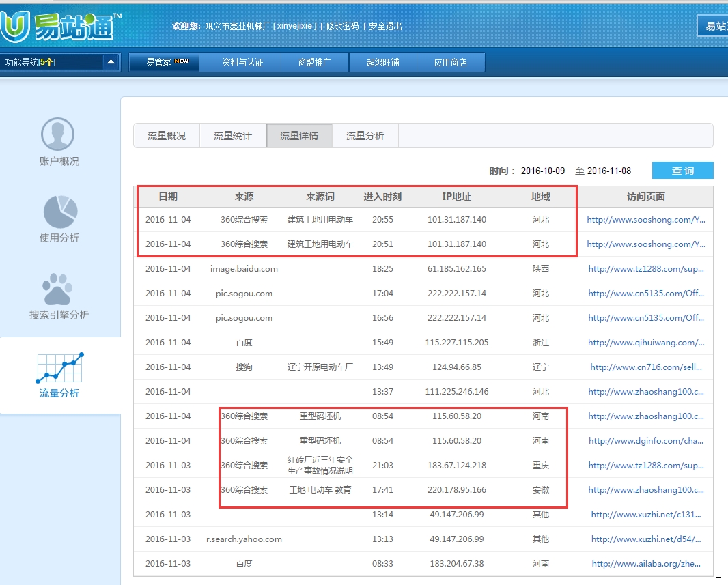Click 安全退出 logout link

pyautogui.click(x=386, y=26)
